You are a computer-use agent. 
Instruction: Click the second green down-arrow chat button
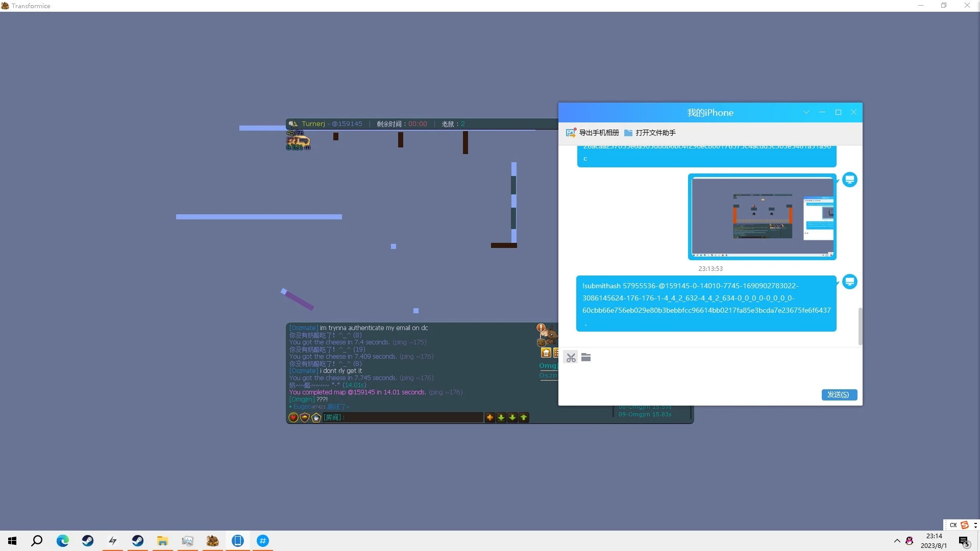coord(512,417)
